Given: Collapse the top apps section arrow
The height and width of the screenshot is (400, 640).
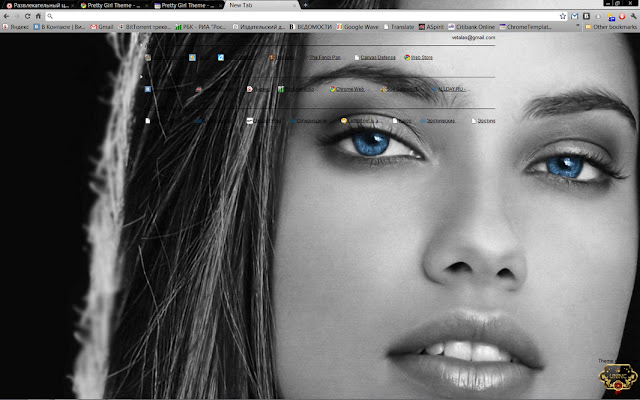Looking at the screenshot, I should point(142,45).
